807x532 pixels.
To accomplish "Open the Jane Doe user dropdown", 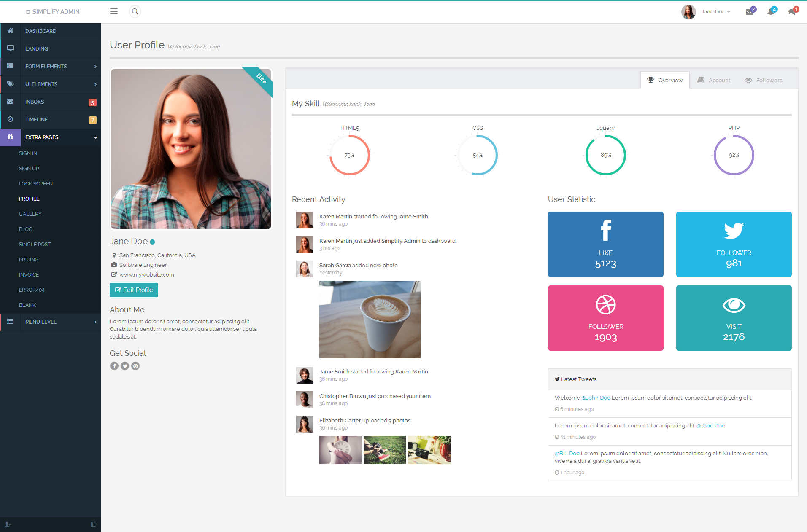I will pos(715,12).
